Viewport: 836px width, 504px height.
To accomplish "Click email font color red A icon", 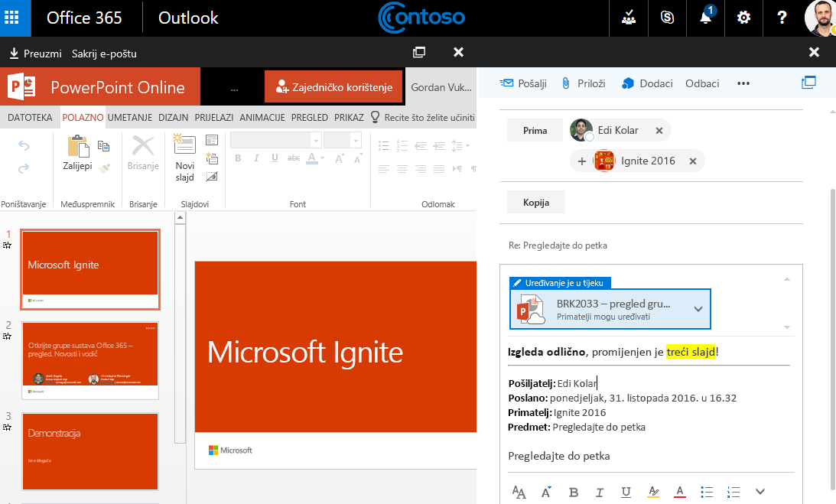I will click(680, 492).
